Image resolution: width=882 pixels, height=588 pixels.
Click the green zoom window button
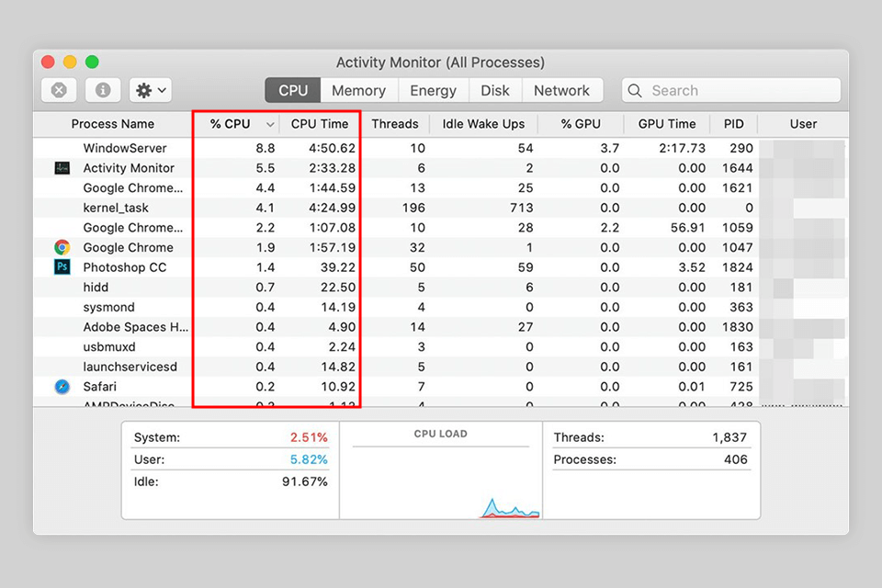(x=92, y=62)
